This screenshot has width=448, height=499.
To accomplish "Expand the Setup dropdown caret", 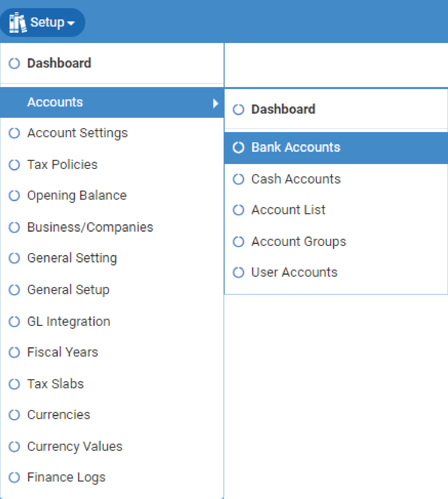I will click(71, 23).
